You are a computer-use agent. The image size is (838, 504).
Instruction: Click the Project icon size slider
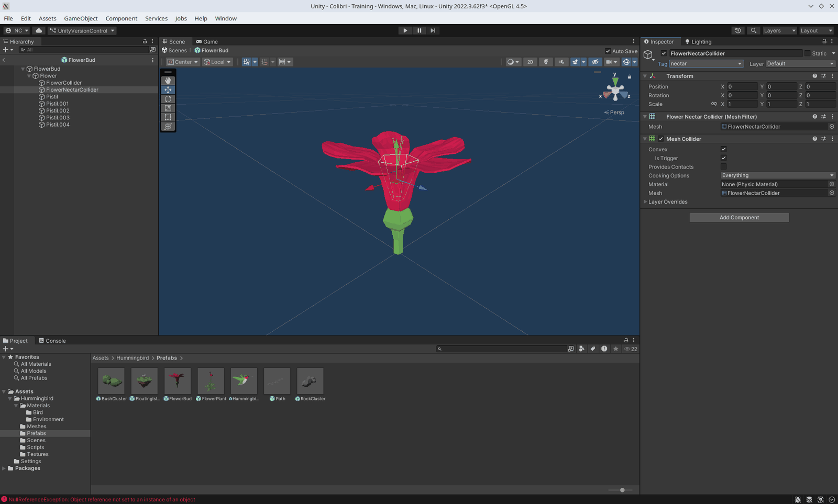point(621,490)
